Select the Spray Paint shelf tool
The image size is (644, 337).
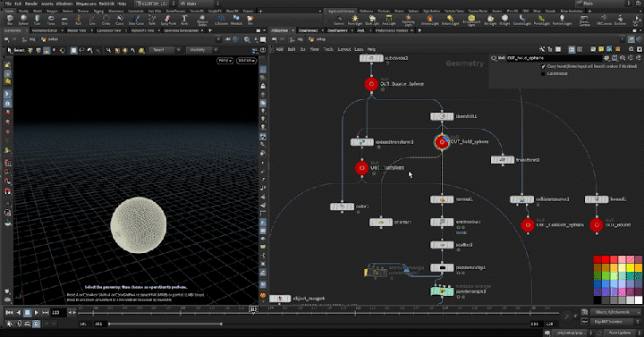(x=168, y=20)
